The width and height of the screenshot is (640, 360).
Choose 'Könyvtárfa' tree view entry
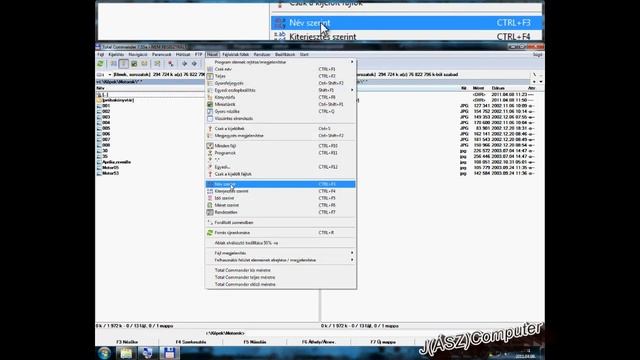280,97
